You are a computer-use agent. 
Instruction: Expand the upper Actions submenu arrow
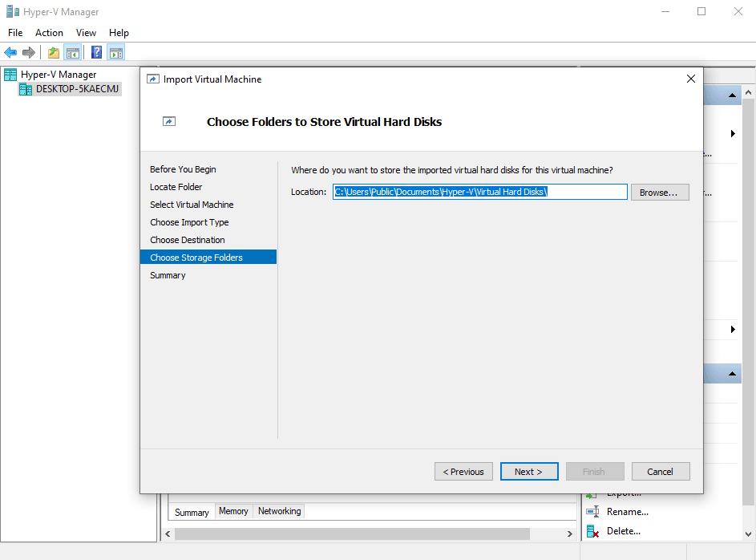(x=733, y=134)
